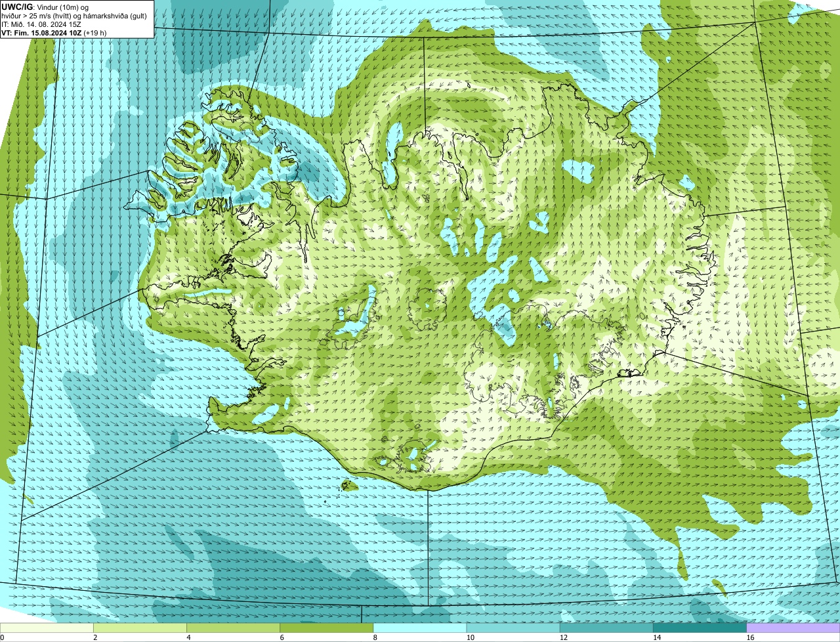Click the palest 0–2 m/s legend swatch
This screenshot has height=642, width=840.
pyautogui.click(x=47, y=628)
